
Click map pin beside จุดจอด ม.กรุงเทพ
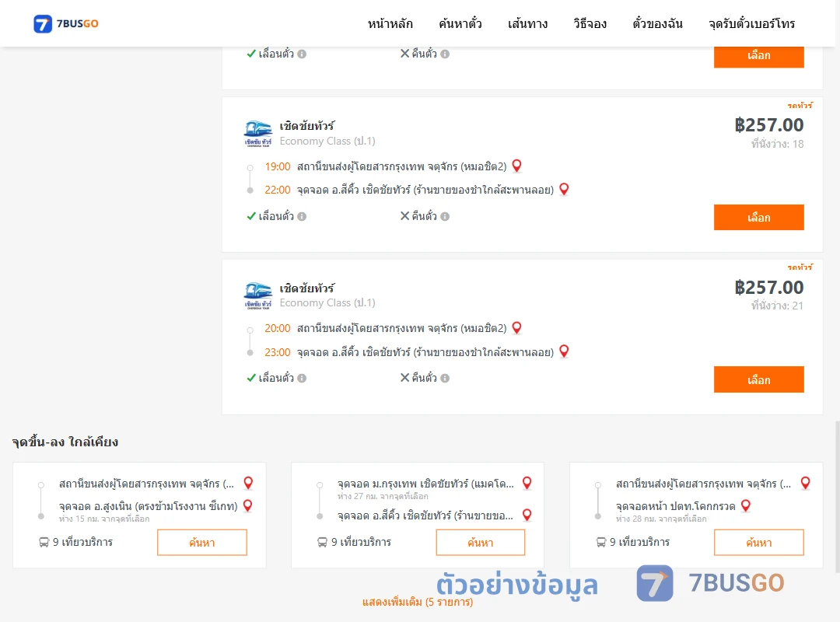point(527,484)
